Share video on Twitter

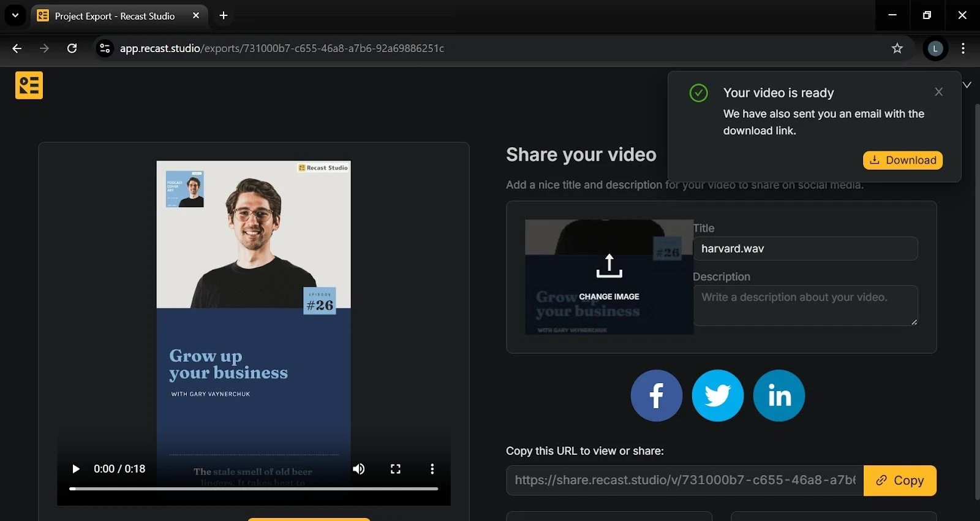click(x=717, y=395)
